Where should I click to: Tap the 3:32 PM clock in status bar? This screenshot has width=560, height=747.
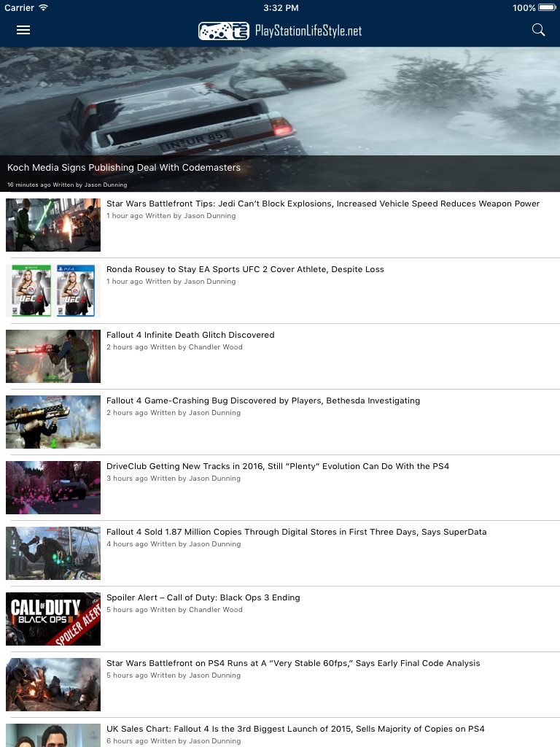(x=281, y=7)
